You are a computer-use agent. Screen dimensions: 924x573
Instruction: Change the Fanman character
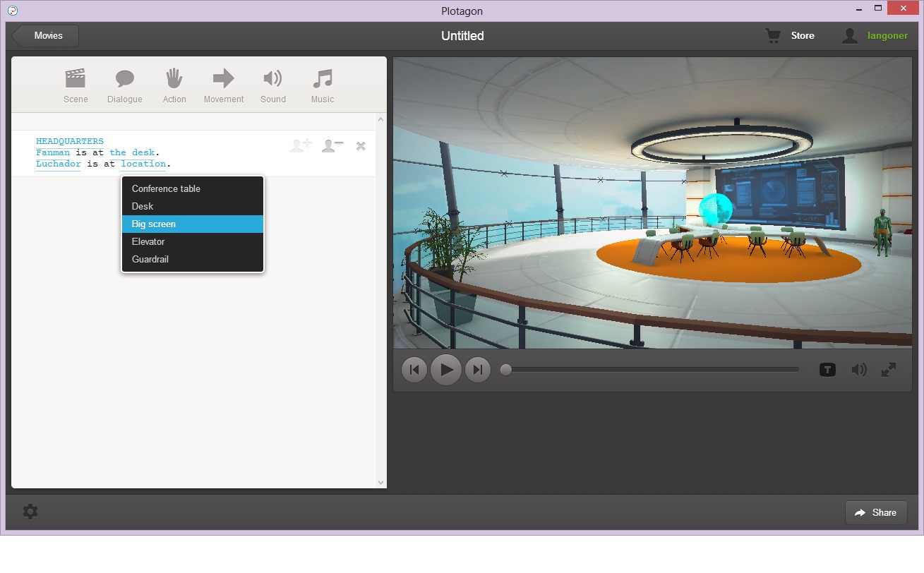(53, 152)
